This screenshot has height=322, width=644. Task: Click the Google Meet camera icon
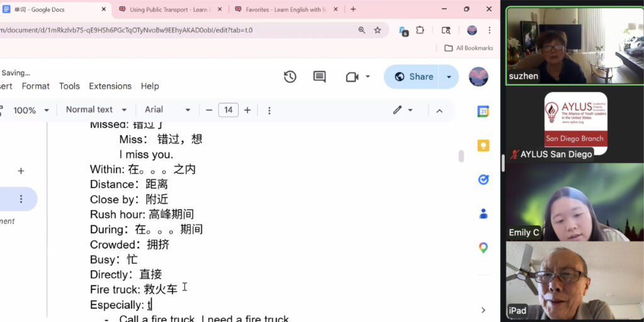[352, 77]
